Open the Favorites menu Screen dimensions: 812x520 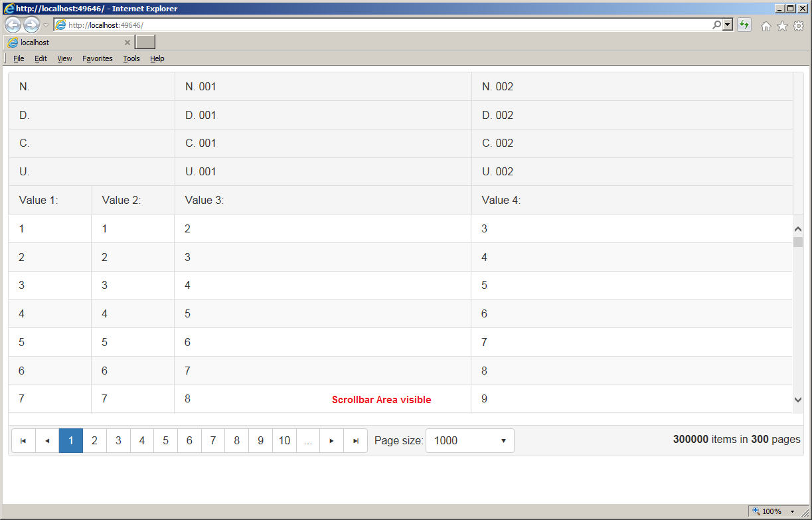(98, 58)
